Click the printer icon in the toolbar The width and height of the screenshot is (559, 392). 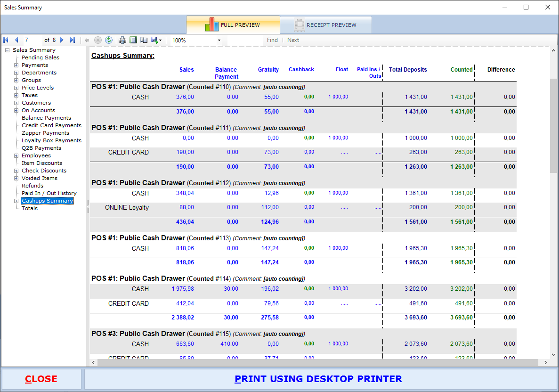pyautogui.click(x=122, y=40)
